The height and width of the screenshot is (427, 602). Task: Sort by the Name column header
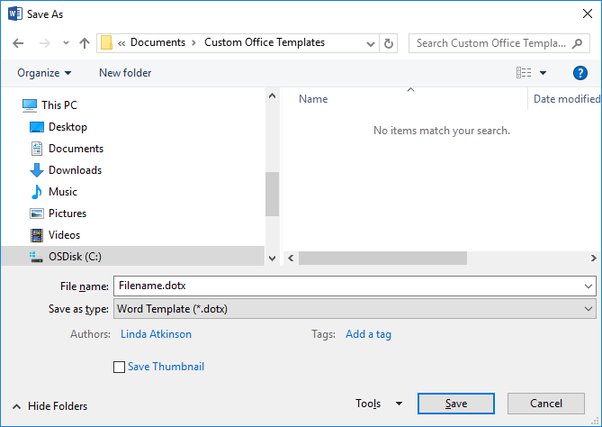pyautogui.click(x=313, y=99)
